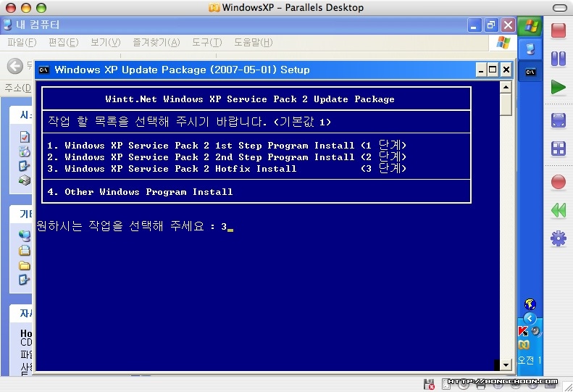Click the Kaspersky tray icon

point(523,331)
